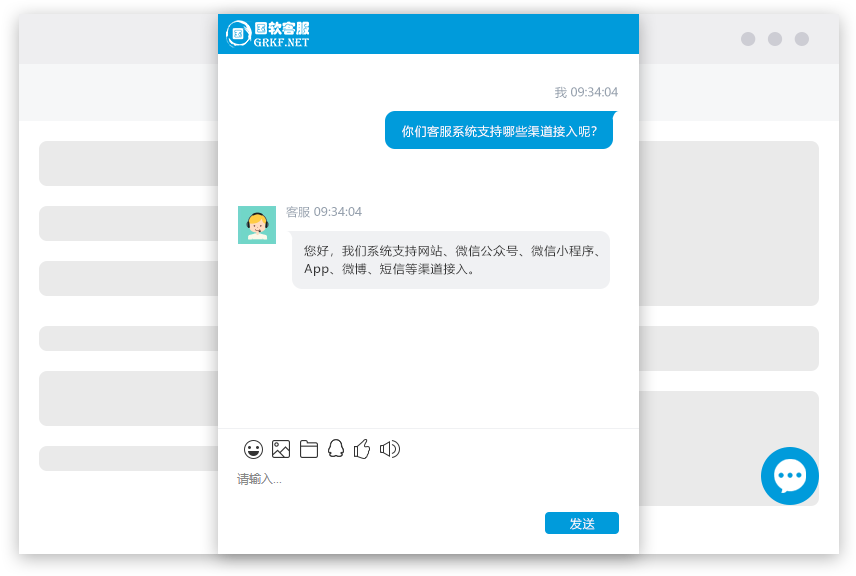The height and width of the screenshot is (576, 856).
Task: Toggle the sound speaker icon
Action: 390,449
